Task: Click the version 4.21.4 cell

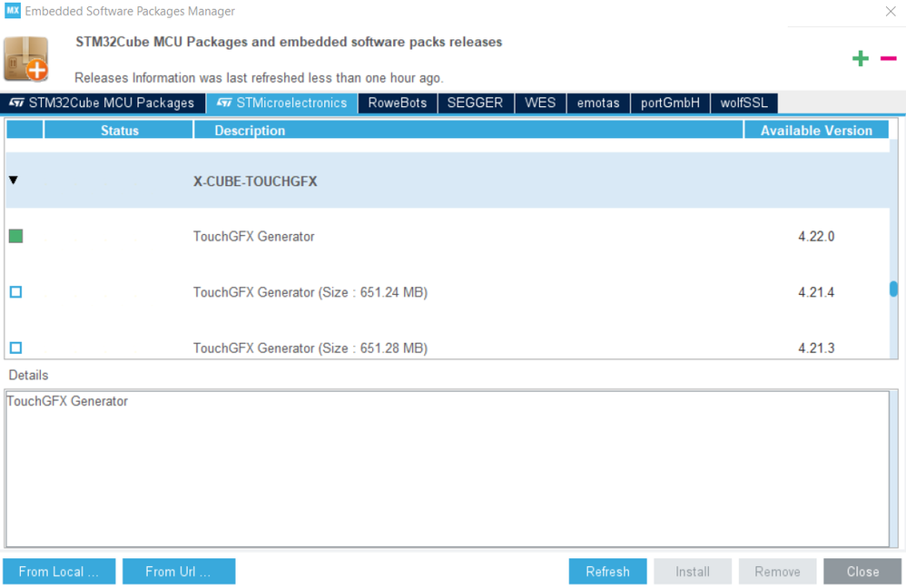Action: tap(816, 292)
